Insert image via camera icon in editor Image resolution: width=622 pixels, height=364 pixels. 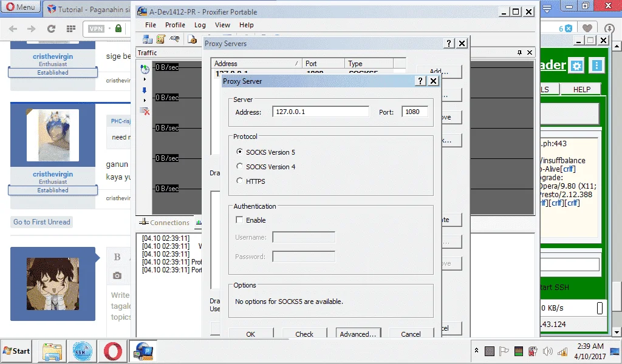[117, 275]
